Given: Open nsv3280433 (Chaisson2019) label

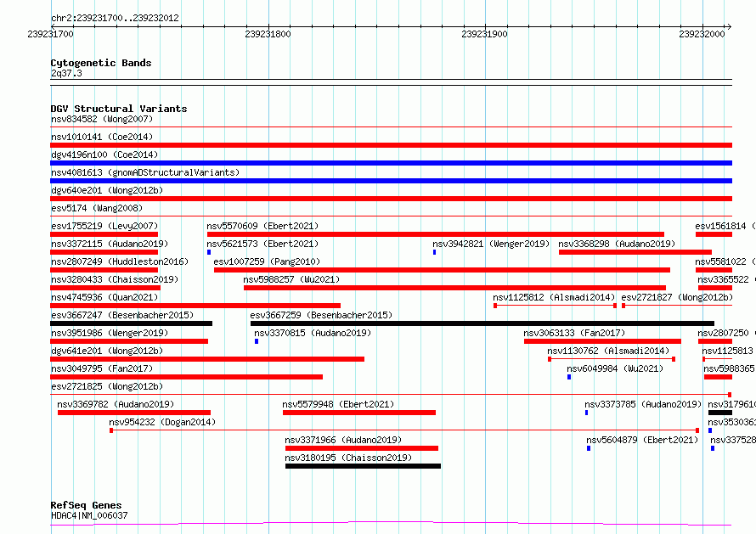Looking at the screenshot, I should coord(115,279).
